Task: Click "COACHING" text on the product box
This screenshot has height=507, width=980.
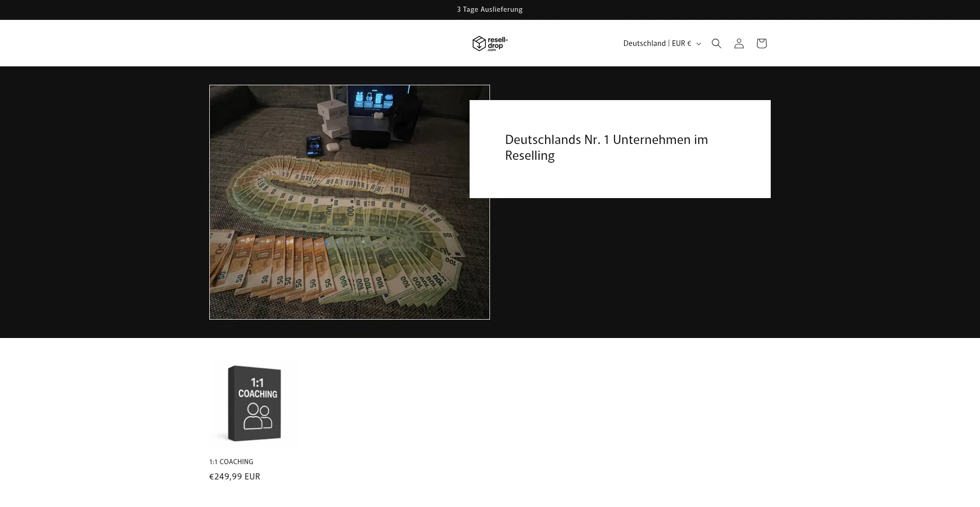Action: [258, 394]
